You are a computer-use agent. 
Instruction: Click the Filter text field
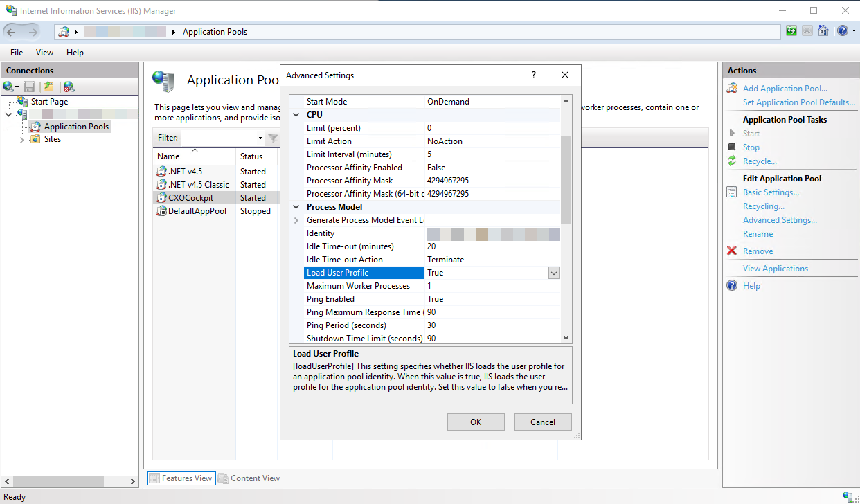218,138
